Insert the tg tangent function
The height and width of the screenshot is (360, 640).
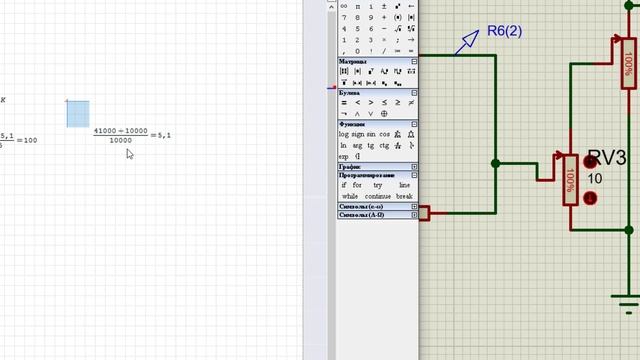click(371, 146)
